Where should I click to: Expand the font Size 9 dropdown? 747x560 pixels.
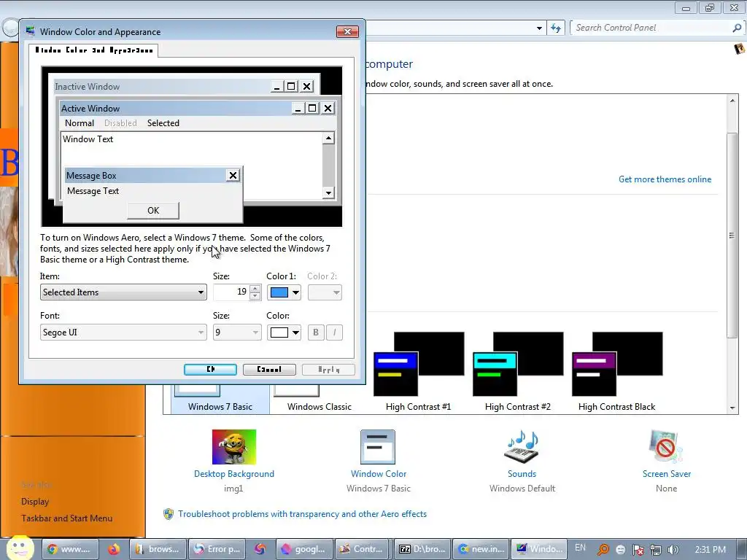[x=237, y=332]
